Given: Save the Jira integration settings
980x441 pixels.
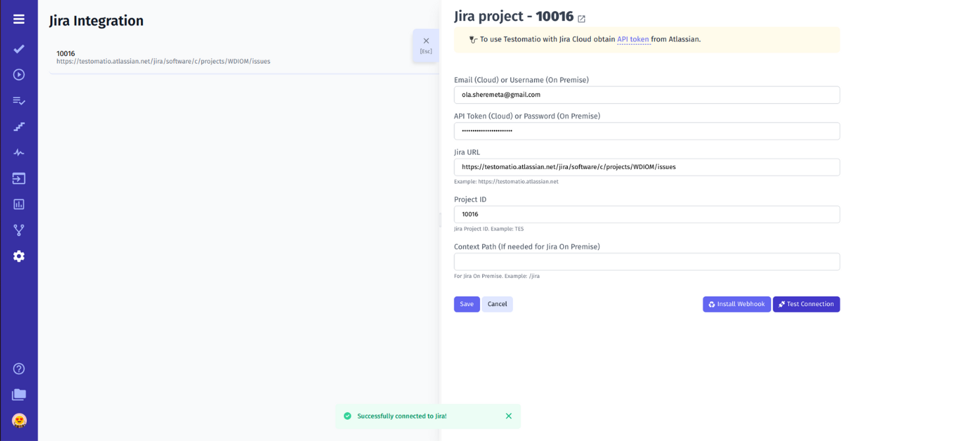Looking at the screenshot, I should point(466,304).
